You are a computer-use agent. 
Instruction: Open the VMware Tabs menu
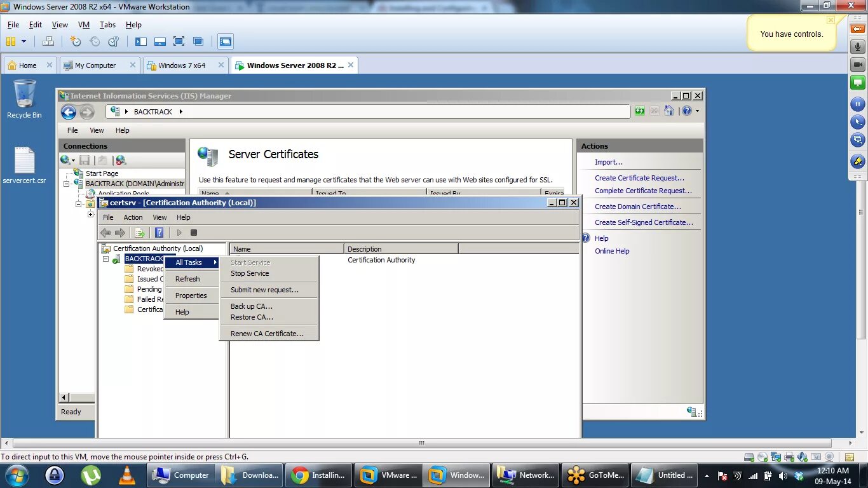[x=107, y=25]
